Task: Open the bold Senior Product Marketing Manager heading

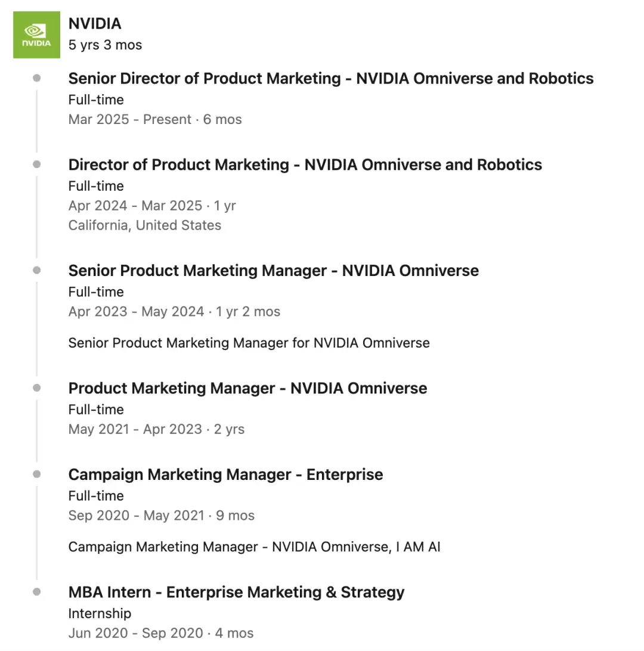Action: 274,271
